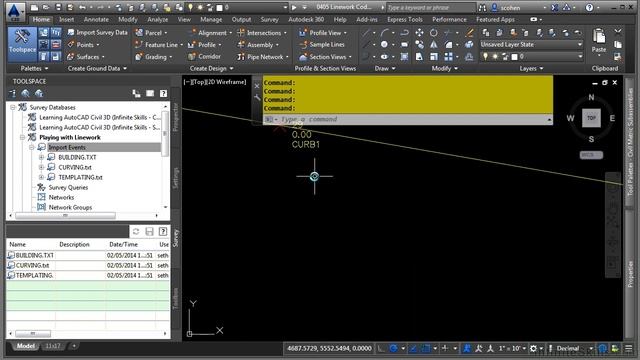640x360 pixels.
Task: Click the Paste button
Action: 599,41
